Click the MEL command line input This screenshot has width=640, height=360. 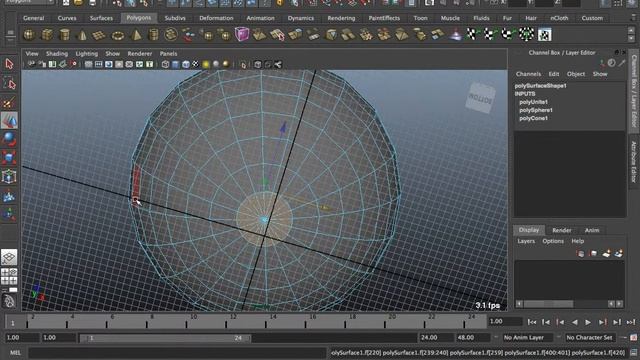pyautogui.click(x=177, y=353)
